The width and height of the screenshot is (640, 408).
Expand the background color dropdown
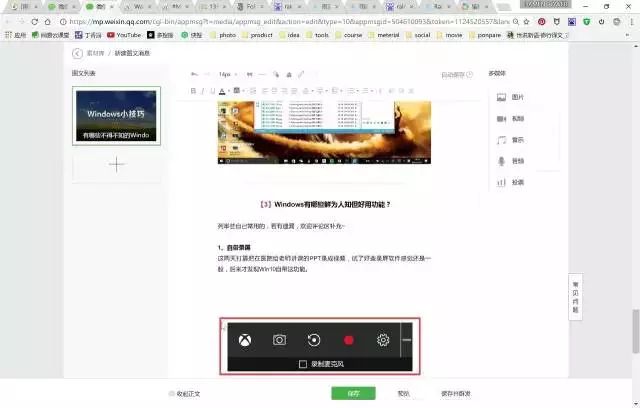244,91
